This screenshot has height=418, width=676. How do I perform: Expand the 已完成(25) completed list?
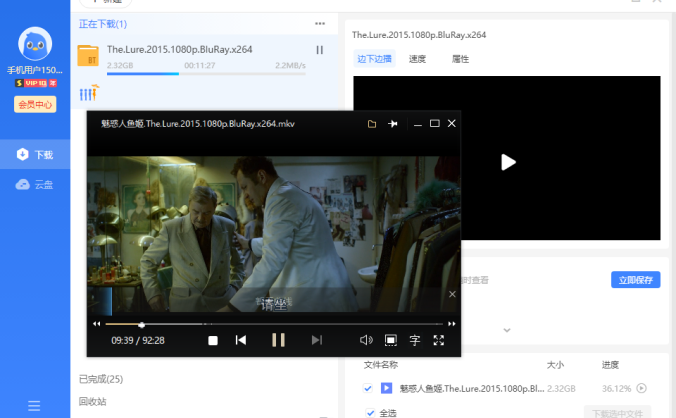(x=101, y=379)
